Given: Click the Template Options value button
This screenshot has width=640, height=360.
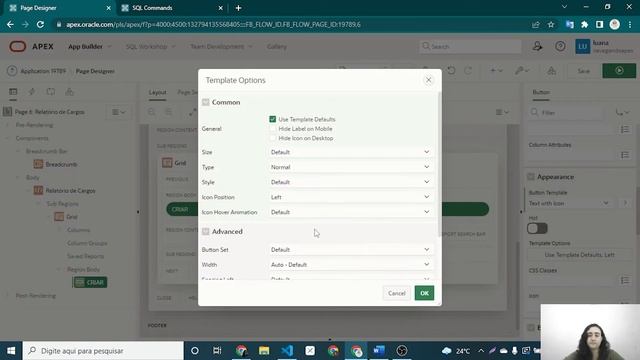Looking at the screenshot, I should pos(579,255).
